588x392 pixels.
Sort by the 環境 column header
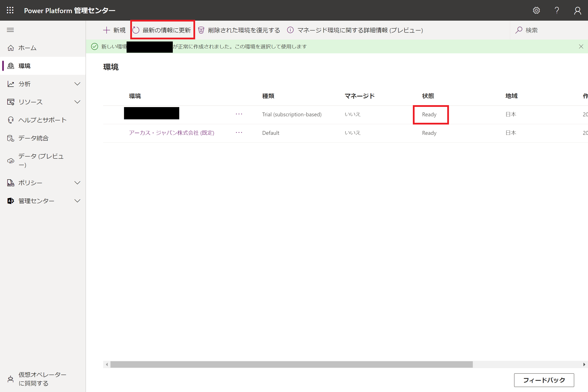coord(135,96)
